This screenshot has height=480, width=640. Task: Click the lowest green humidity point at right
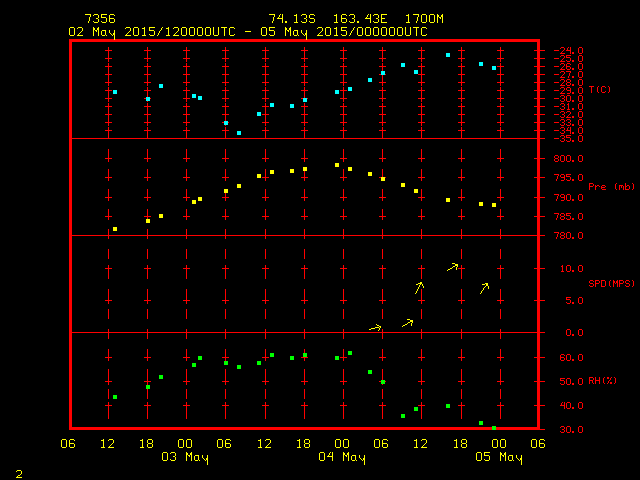pyautogui.click(x=494, y=428)
